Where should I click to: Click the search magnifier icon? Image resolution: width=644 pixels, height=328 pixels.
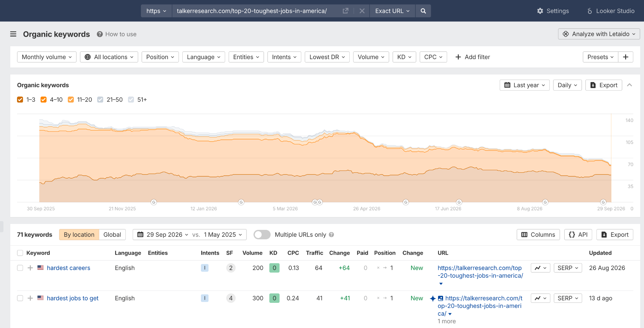(x=423, y=11)
